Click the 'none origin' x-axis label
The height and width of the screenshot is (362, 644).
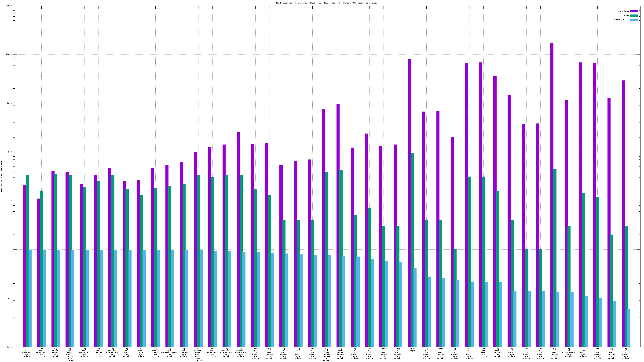tap(412, 350)
